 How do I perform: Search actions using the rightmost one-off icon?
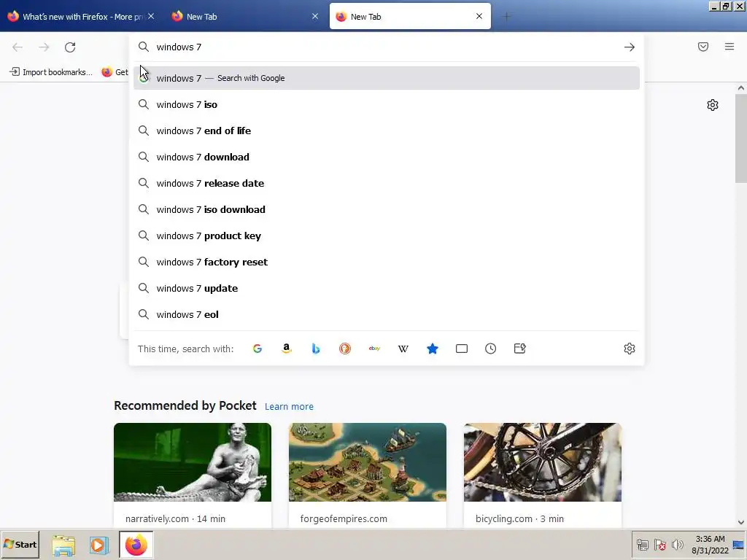click(x=519, y=349)
